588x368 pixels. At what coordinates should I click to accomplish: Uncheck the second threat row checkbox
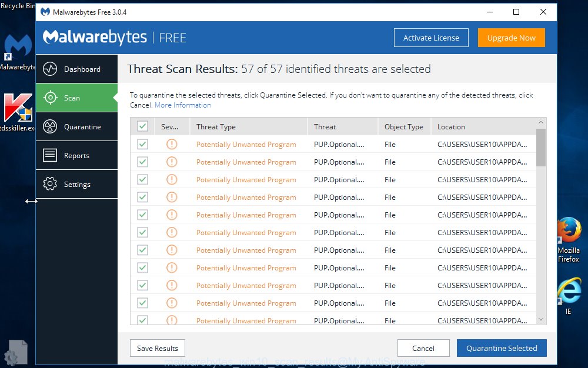click(142, 162)
